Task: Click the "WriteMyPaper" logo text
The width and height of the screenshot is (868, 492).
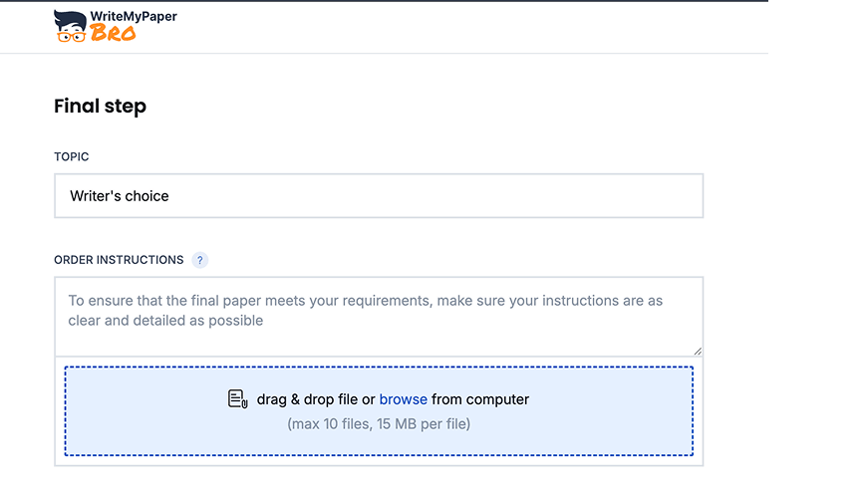Action: [x=133, y=17]
